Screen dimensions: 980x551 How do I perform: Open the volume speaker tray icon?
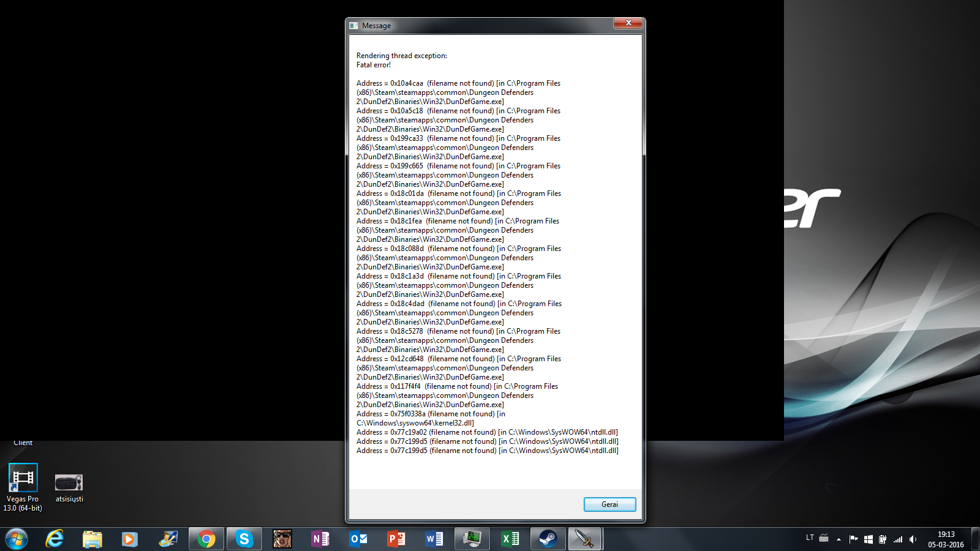pos(913,539)
